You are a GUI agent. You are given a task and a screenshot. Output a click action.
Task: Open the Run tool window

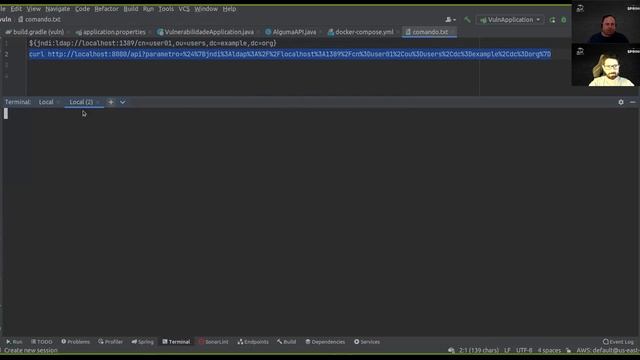coord(14,342)
